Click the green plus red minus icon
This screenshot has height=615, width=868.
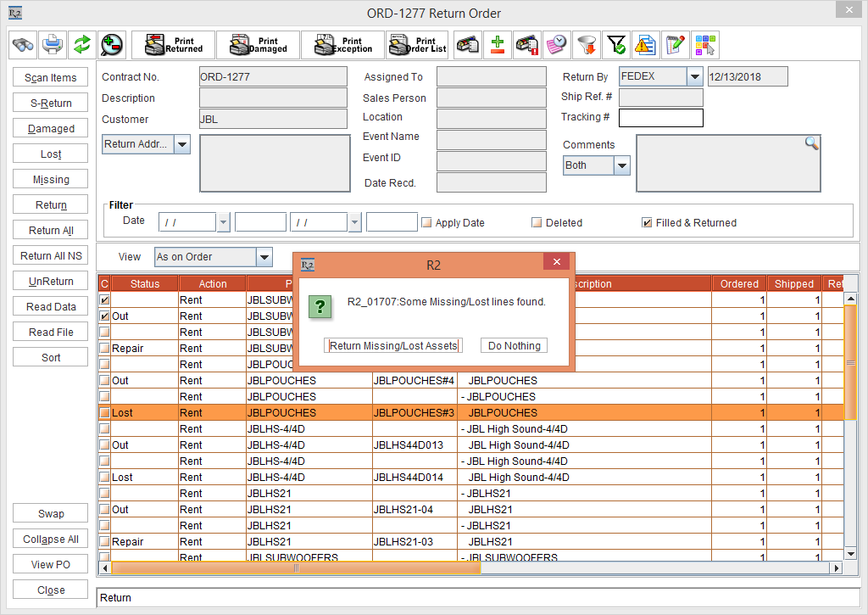pyautogui.click(x=498, y=45)
